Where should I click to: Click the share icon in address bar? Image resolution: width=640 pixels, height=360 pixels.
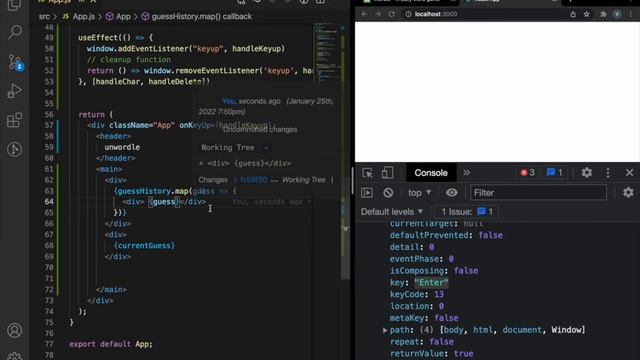[573, 14]
